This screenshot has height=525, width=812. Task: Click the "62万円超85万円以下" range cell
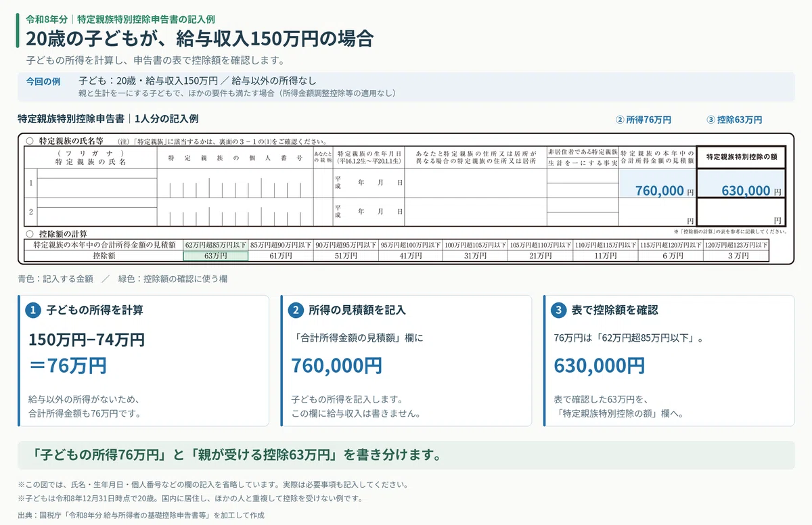216,245
